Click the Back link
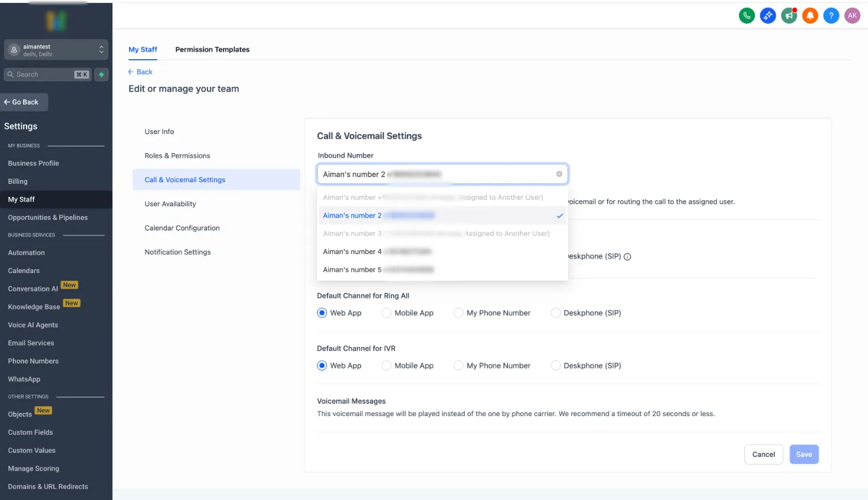The height and width of the screenshot is (500, 868). click(140, 72)
